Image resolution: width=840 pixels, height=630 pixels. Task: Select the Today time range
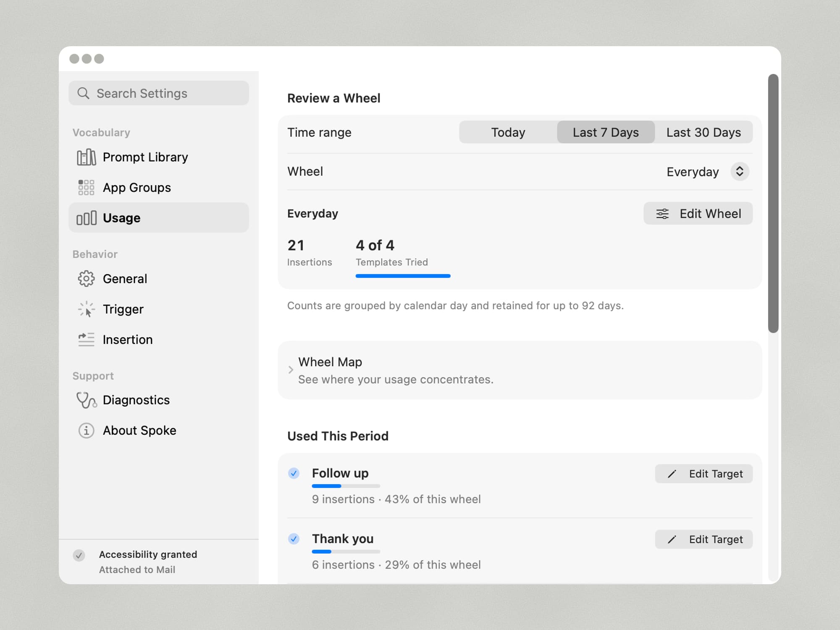(x=508, y=132)
